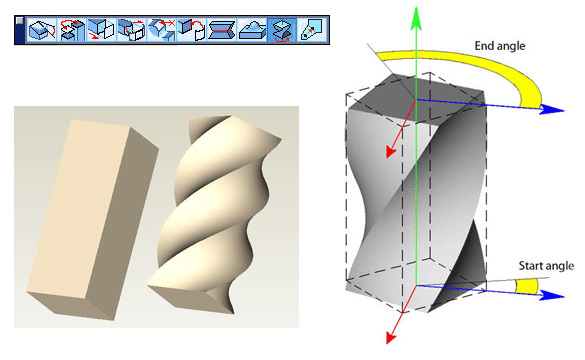
Task: Click the Start angle label
Action: click(546, 266)
